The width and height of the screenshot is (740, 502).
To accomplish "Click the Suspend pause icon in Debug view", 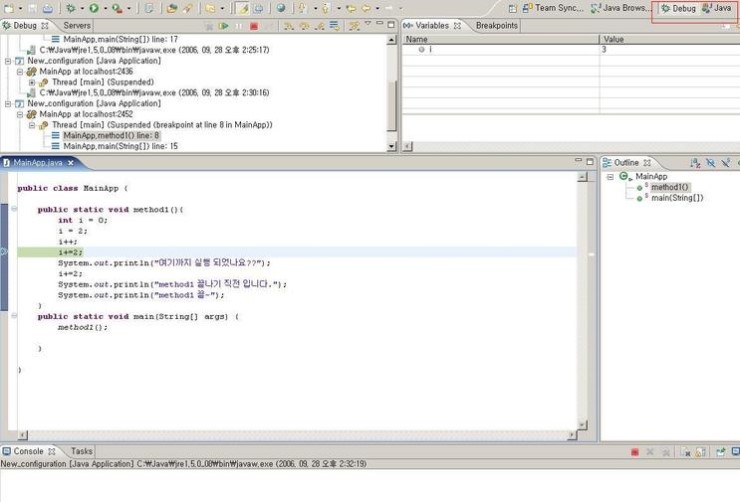I will pos(239,25).
